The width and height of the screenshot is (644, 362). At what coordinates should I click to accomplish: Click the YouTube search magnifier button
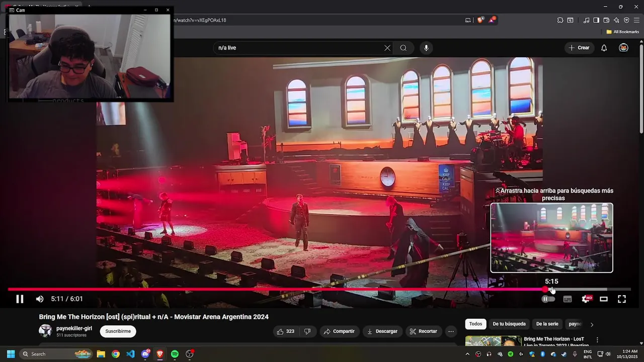(x=404, y=48)
